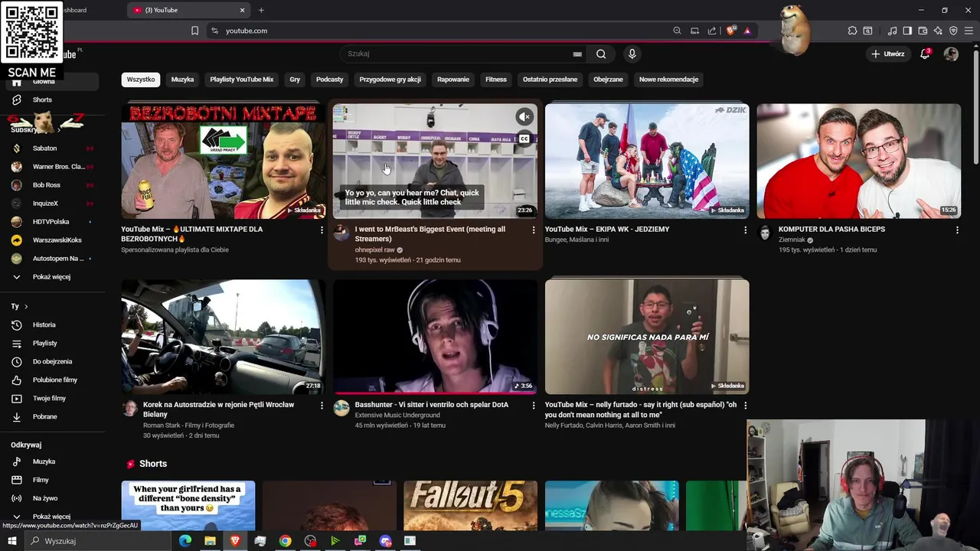Open Google Chrome from the taskbar
The height and width of the screenshot is (551, 980).
click(285, 541)
